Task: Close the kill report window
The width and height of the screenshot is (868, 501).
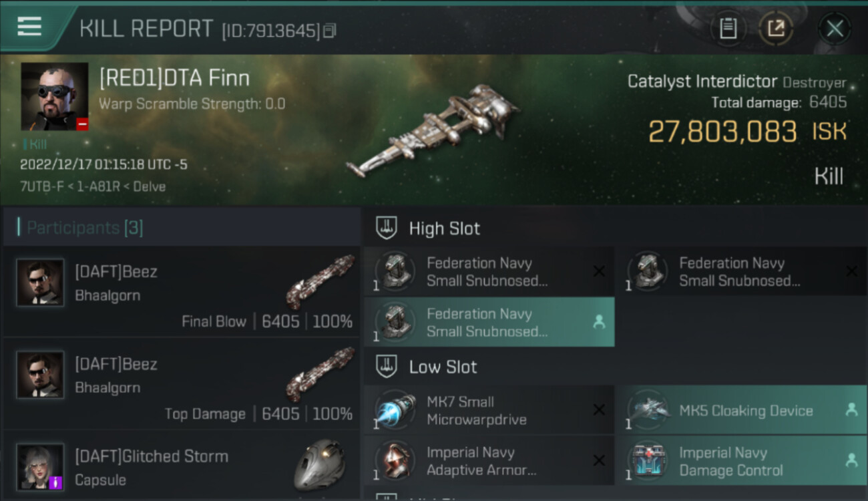Action: [834, 29]
